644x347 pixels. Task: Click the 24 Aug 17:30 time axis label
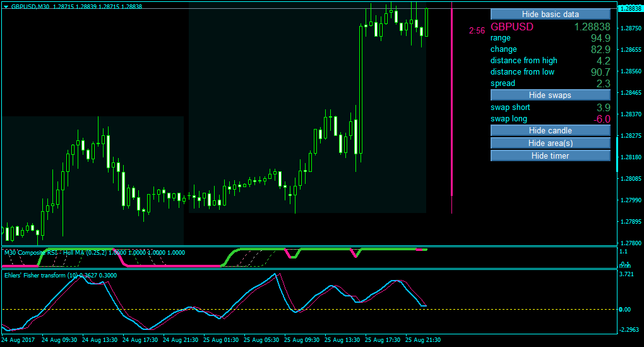pos(140,340)
